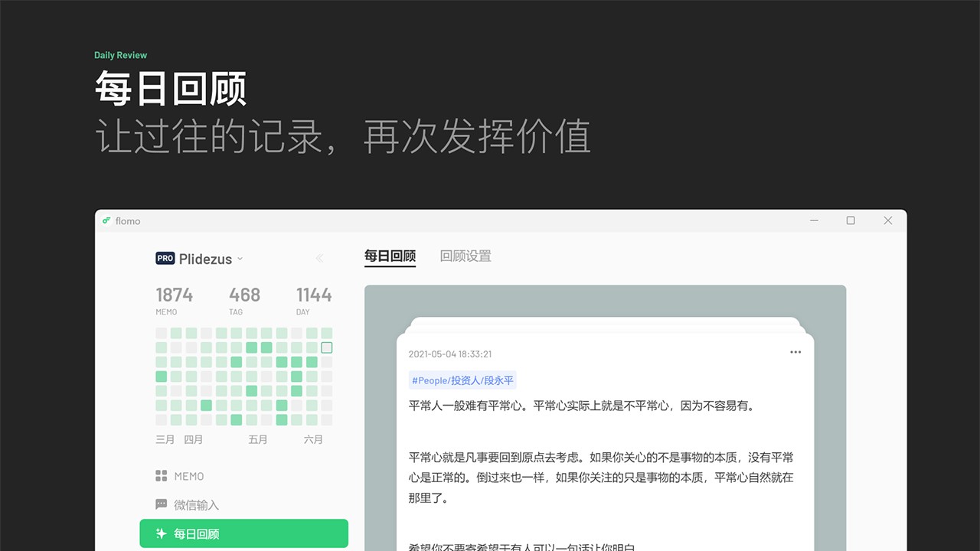The image size is (980, 551).
Task: Select today's outlined cell in the activity heatmap
Action: pos(327,347)
